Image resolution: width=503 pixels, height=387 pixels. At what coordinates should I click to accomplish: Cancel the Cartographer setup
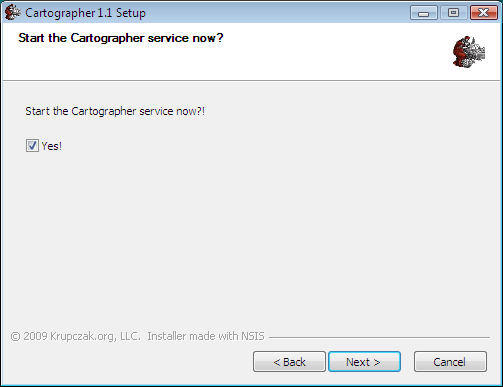point(450,362)
